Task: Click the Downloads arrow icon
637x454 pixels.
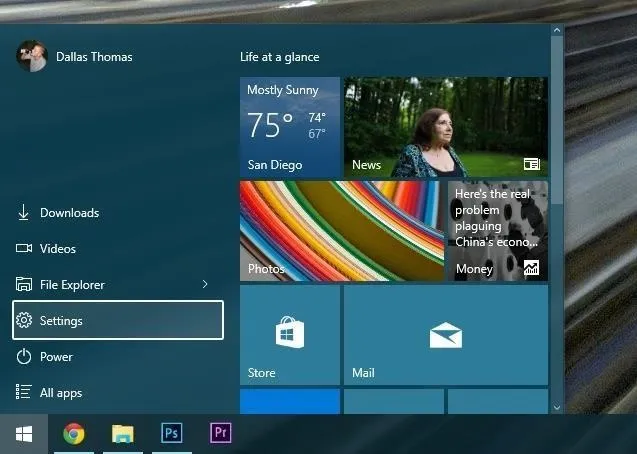Action: (24, 212)
